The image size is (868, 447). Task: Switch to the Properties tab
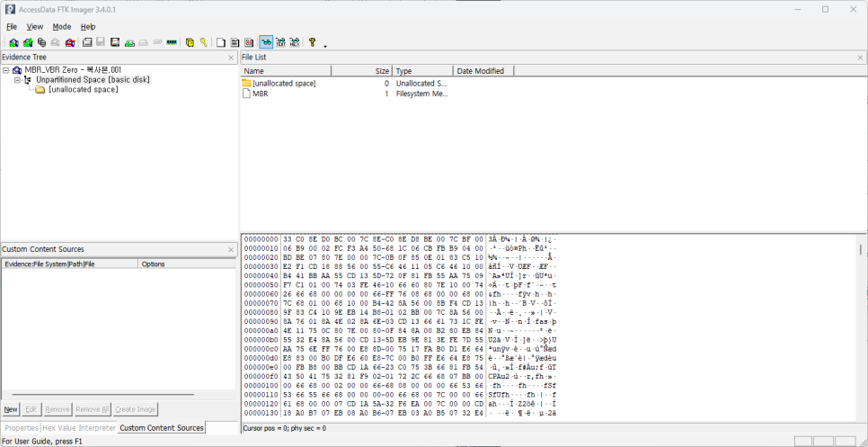(x=22, y=427)
